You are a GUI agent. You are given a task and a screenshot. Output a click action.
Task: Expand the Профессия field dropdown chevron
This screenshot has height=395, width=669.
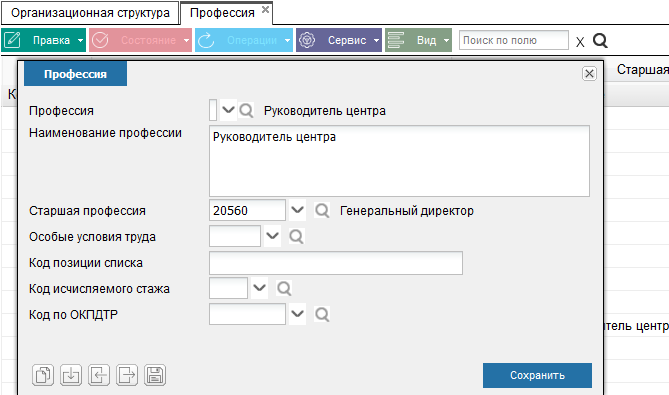pos(229,110)
